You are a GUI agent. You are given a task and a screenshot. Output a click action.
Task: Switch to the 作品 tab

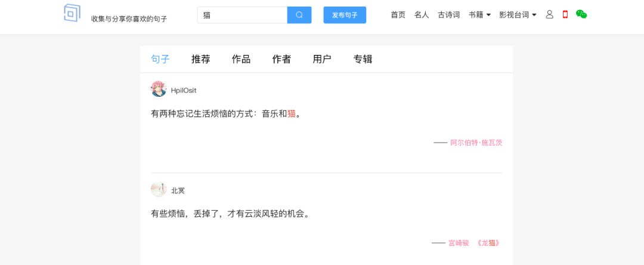(x=241, y=59)
